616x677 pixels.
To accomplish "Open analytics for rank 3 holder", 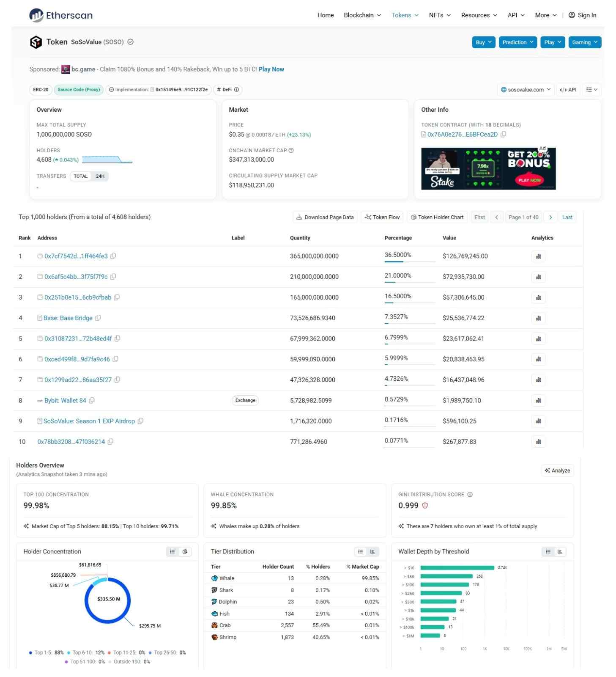I will (x=538, y=297).
